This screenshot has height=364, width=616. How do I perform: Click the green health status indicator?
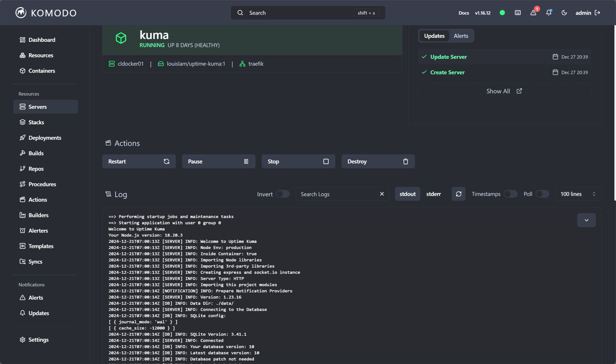pyautogui.click(x=502, y=13)
